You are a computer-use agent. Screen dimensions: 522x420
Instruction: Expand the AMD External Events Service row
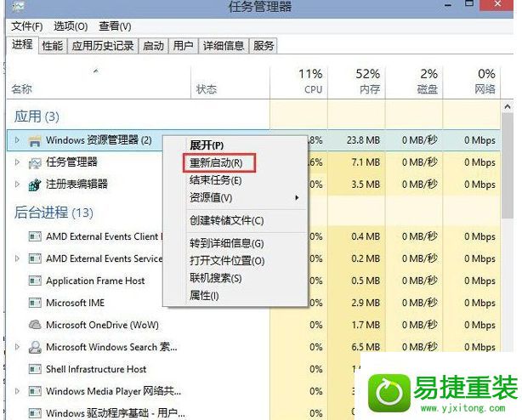click(x=17, y=258)
